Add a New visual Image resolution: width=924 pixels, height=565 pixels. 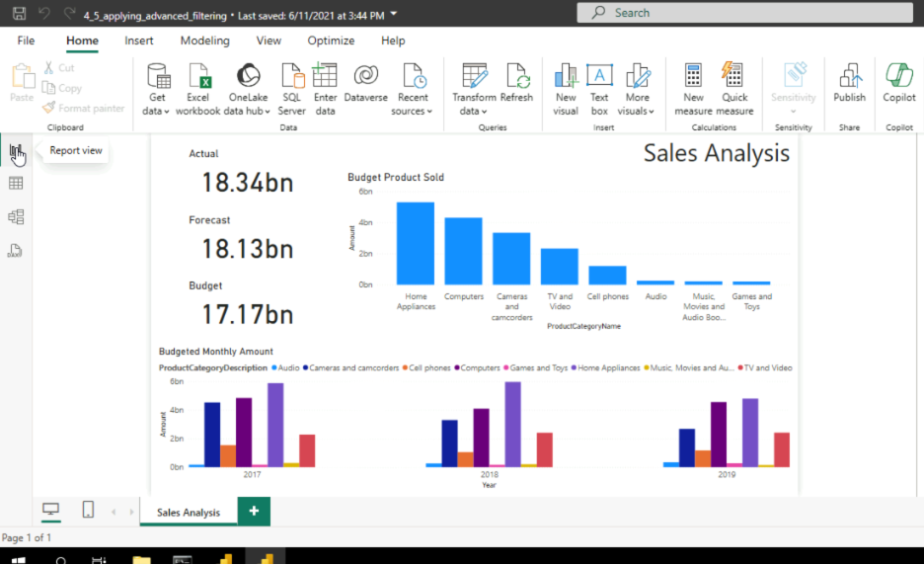coord(566,89)
